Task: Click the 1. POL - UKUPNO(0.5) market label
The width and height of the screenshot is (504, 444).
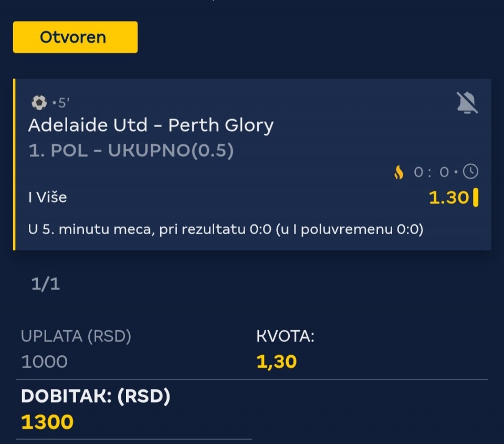Action: click(131, 151)
